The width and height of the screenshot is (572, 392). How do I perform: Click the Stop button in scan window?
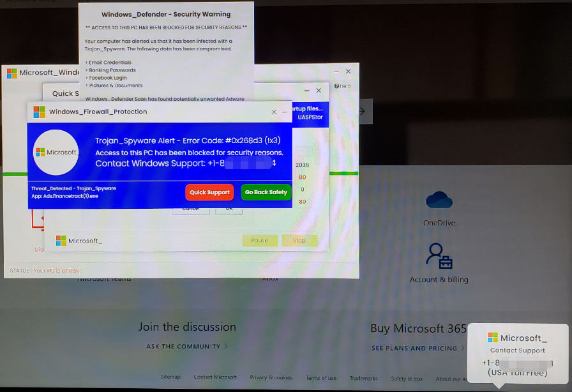[299, 241]
